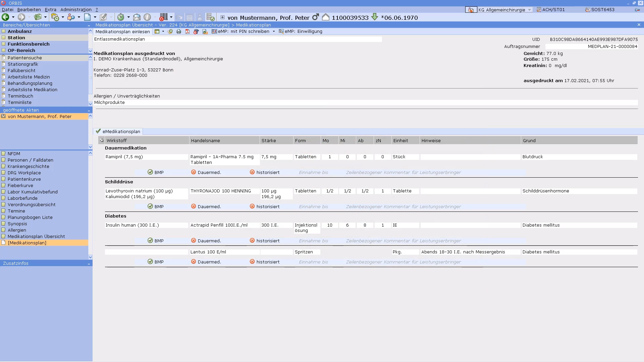This screenshot has width=644, height=362.
Task: Click Medikationsplan einlesen button
Action: (x=122, y=32)
